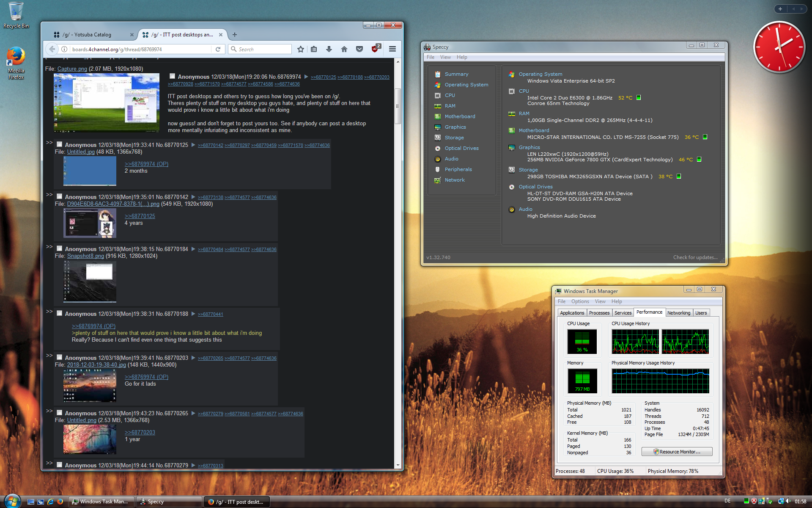Image resolution: width=812 pixels, height=508 pixels.
Task: Click Resource Monitor button
Action: coord(677,452)
